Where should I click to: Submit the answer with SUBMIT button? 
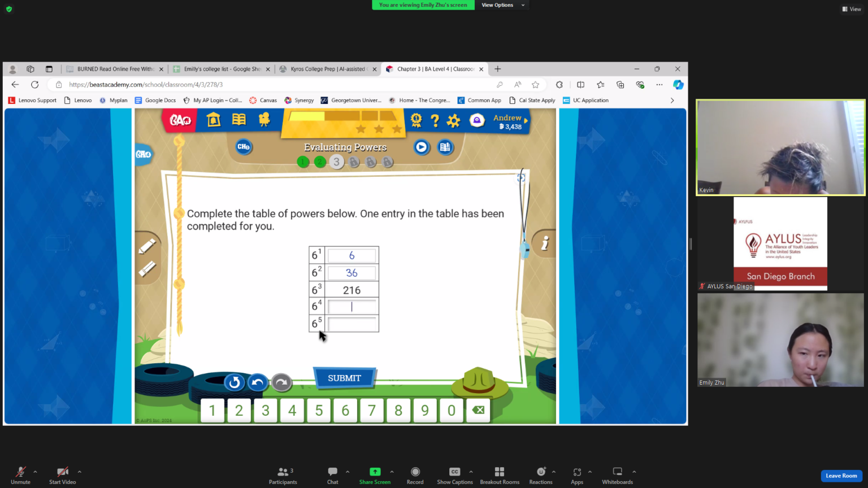coord(344,378)
